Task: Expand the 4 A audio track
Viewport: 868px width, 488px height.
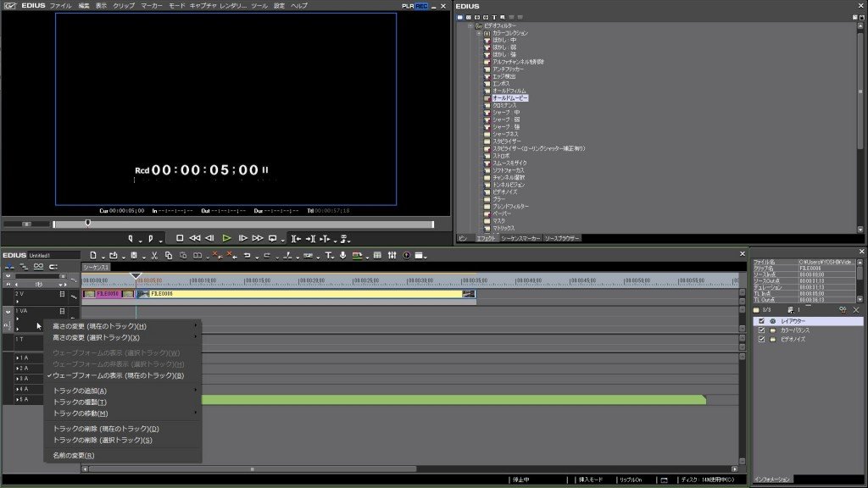Action: pyautogui.click(x=17, y=389)
